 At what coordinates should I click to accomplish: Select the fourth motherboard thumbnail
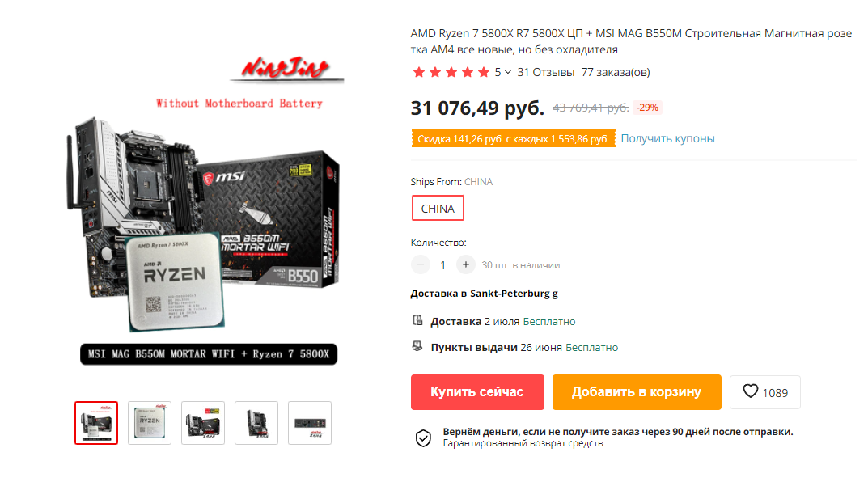(x=256, y=423)
